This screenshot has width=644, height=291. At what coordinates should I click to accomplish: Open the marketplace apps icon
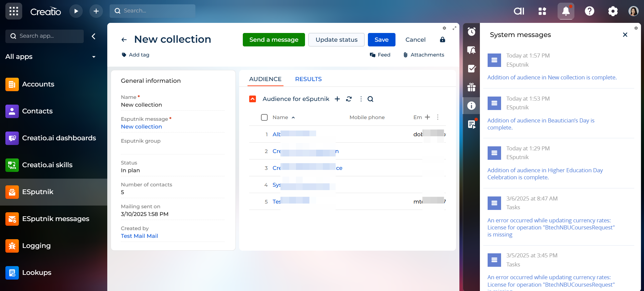coord(542,11)
